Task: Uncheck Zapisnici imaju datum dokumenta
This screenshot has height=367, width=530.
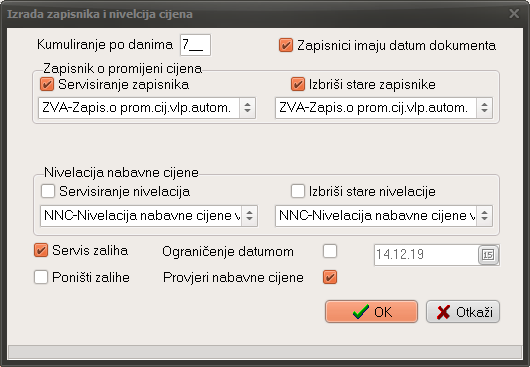Action: point(286,45)
